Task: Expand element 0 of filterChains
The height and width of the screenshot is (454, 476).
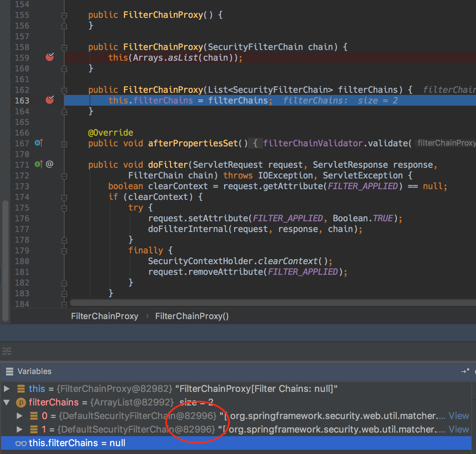Action: click(19, 415)
